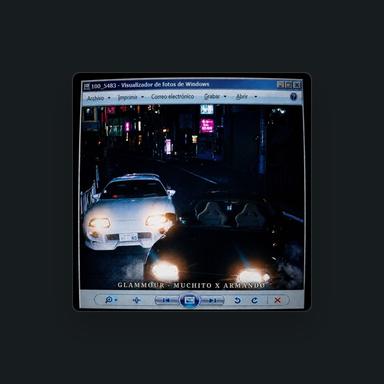
Task: Click the fit-to-window actual size icon
Action: click(x=136, y=300)
